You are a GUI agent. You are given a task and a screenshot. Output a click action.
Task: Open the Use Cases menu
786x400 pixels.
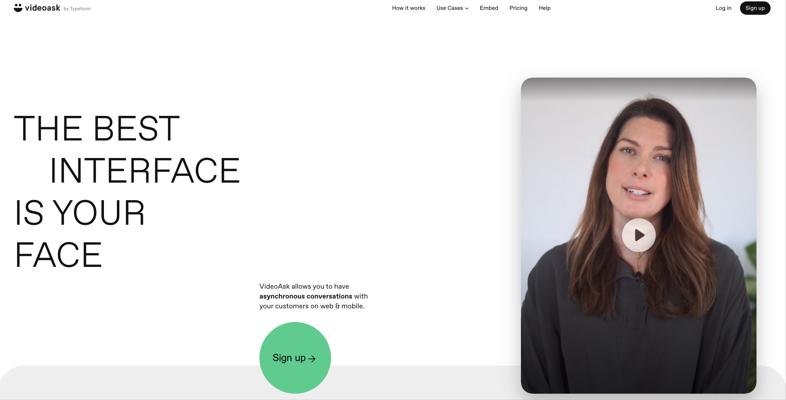click(x=450, y=8)
